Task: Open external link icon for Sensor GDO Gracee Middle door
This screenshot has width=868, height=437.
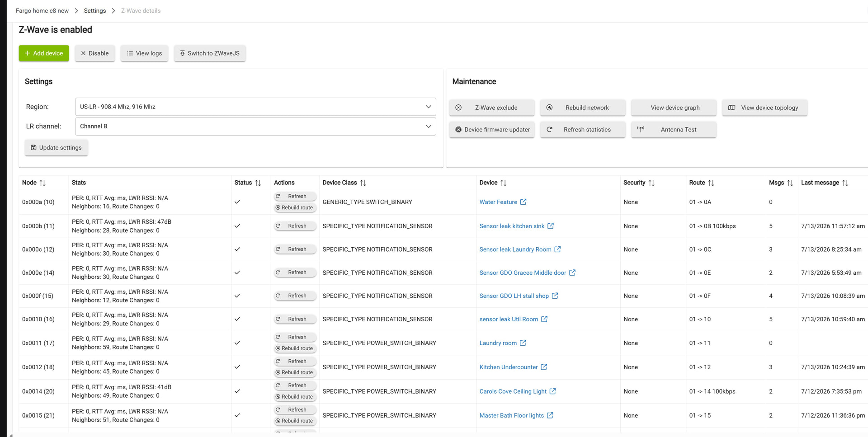Action: pyautogui.click(x=572, y=273)
